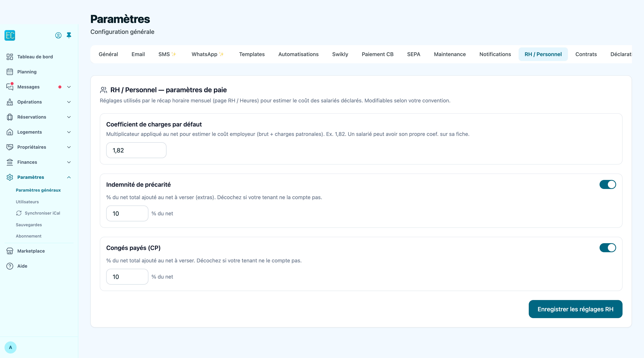Click the Marketplace store icon
This screenshot has width=644, height=358.
(10, 251)
